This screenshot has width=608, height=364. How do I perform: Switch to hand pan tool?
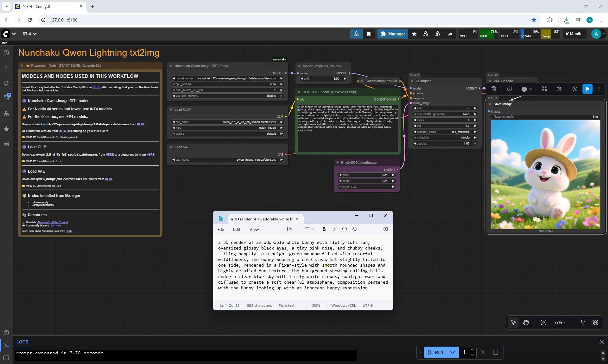pyautogui.click(x=526, y=322)
